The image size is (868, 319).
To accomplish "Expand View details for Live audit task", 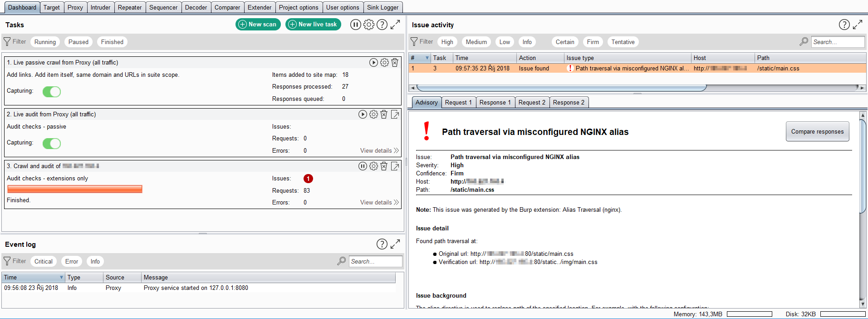I will click(379, 151).
